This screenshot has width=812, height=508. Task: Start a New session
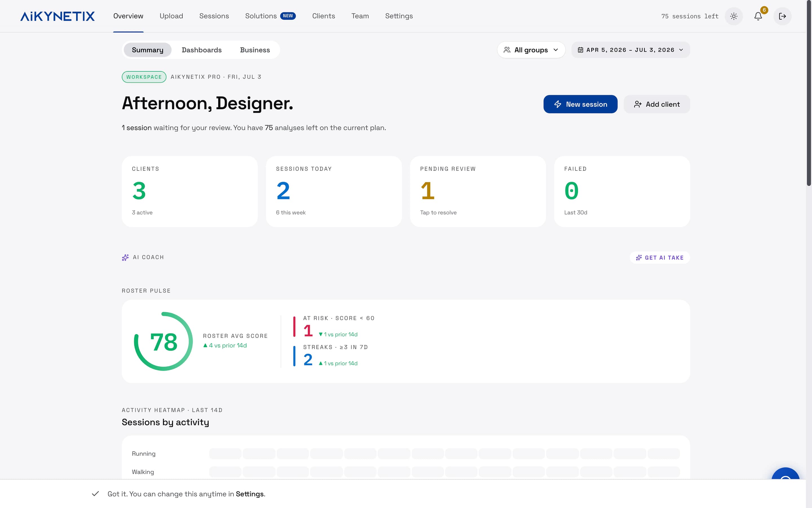coord(580,104)
